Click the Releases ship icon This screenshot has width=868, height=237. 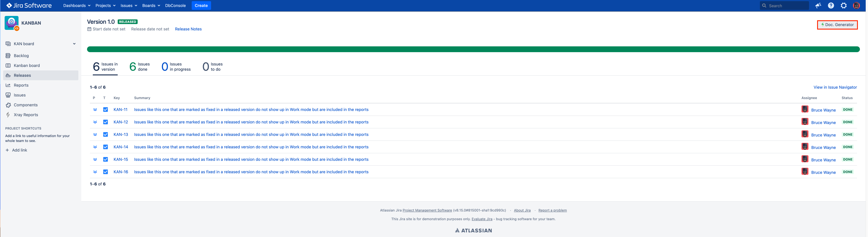8,75
